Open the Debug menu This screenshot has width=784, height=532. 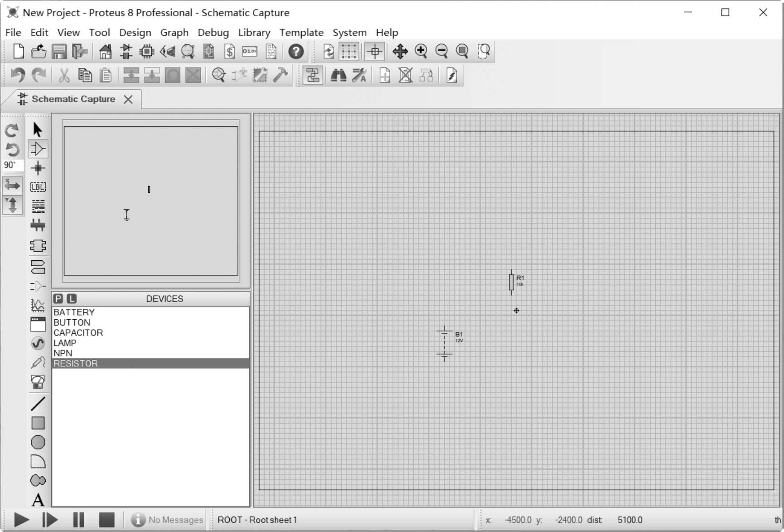[x=213, y=33]
